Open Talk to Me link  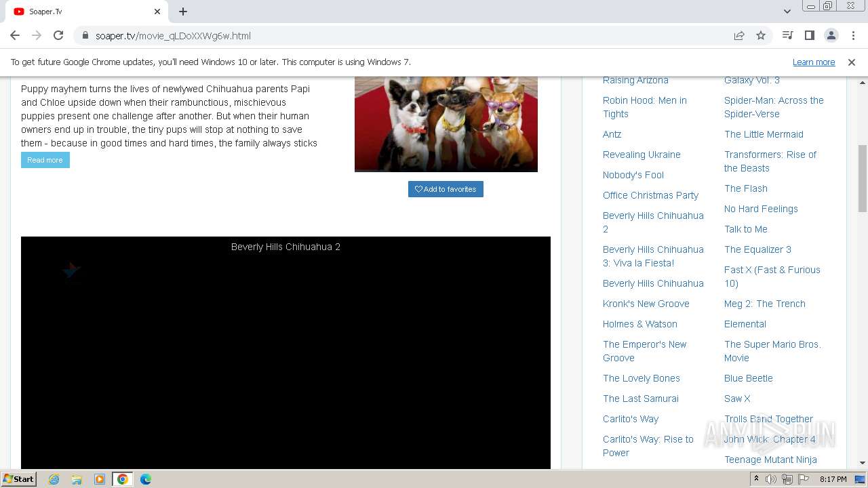point(745,229)
